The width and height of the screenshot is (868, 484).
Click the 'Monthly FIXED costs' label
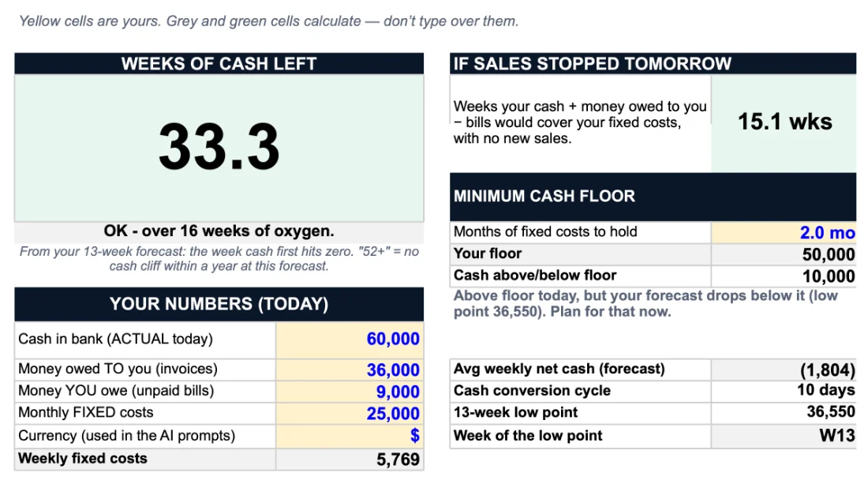tap(85, 413)
